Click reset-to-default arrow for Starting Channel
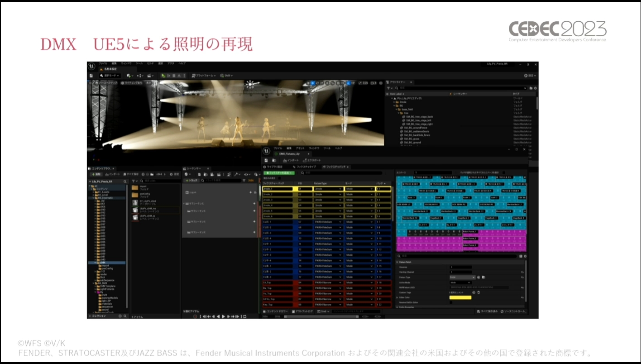This screenshot has height=364, width=641. coord(522,272)
